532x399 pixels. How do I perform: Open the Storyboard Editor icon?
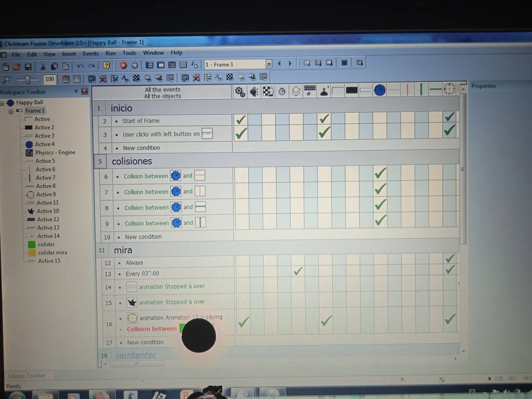(x=150, y=65)
